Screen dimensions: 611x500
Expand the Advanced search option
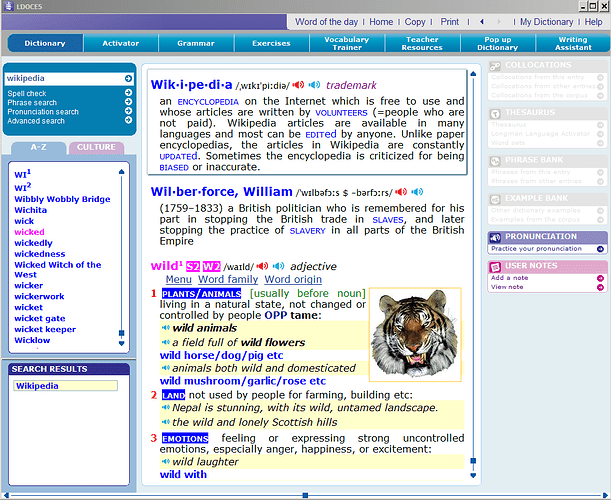129,121
